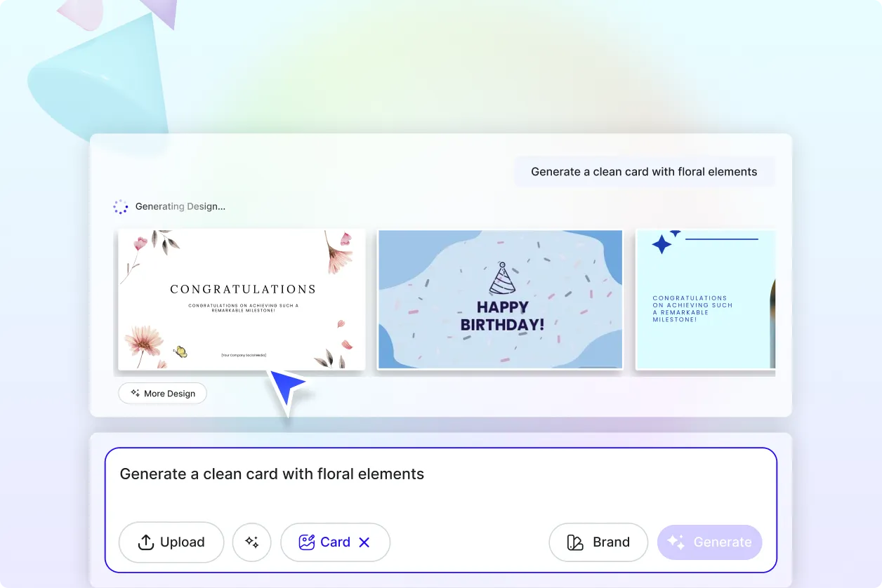Select the Happy Birthday card thumbnail
This screenshot has width=882, height=588.
tap(501, 300)
